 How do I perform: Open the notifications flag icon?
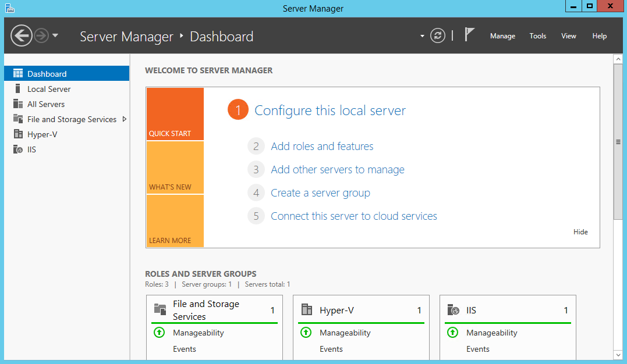point(469,35)
